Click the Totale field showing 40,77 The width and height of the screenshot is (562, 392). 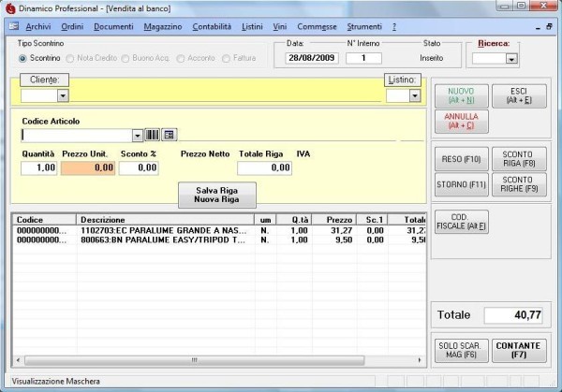tap(513, 315)
